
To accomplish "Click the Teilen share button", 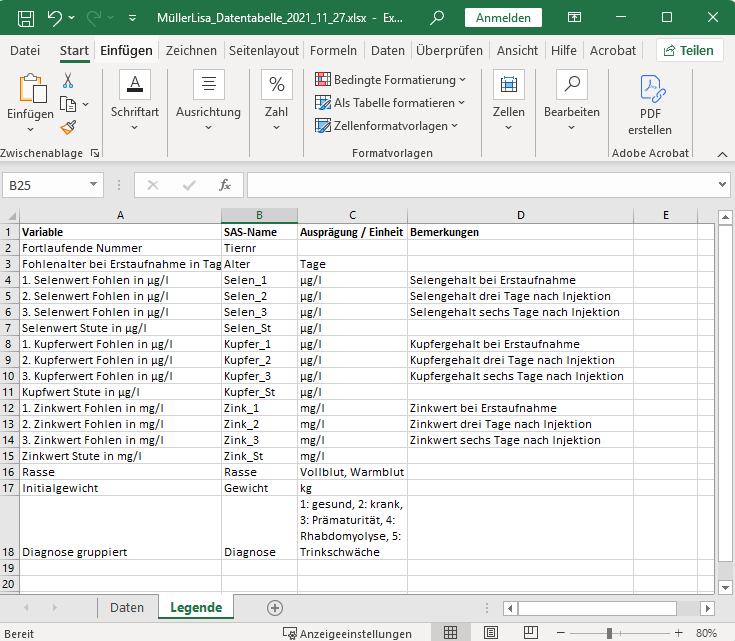I will [689, 51].
